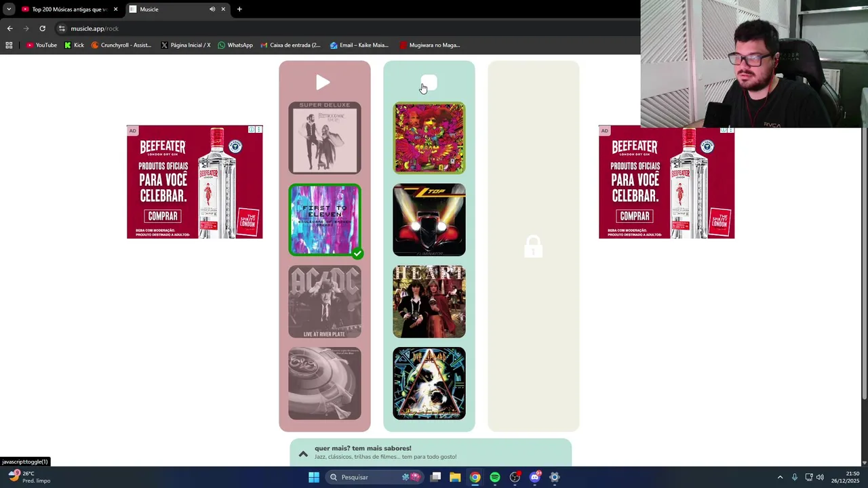This screenshot has height=488, width=868.
Task: Close the Top 200 Músicas antigas tab
Action: [x=115, y=9]
